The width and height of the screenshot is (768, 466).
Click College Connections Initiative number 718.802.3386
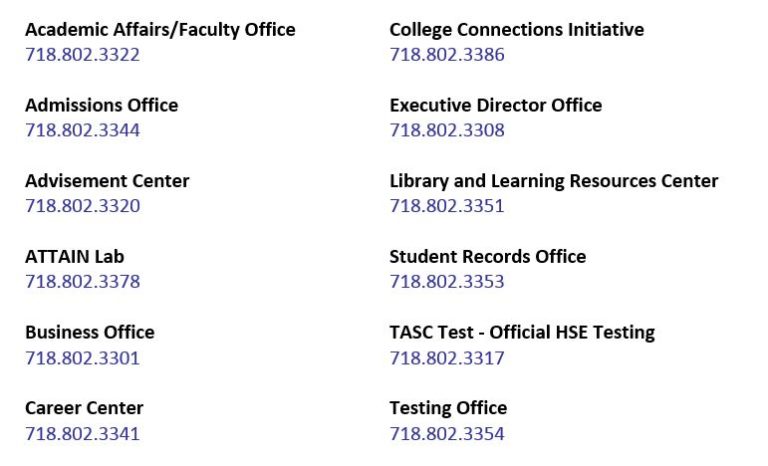447,55
